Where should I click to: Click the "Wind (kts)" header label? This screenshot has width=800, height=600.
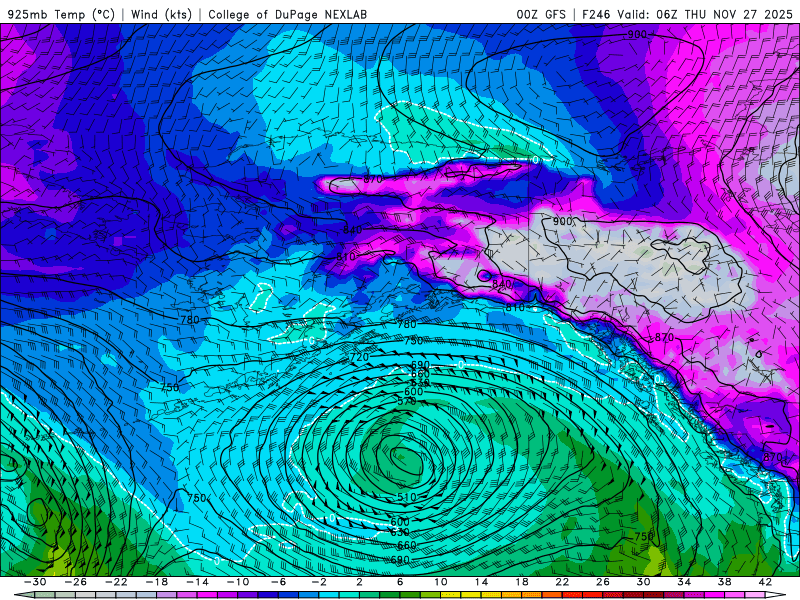(161, 15)
